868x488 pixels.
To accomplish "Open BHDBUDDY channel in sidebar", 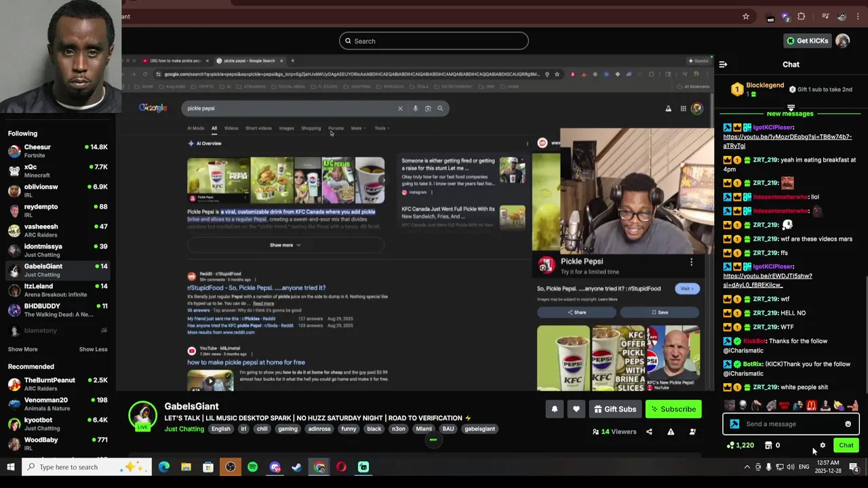I will click(58, 310).
